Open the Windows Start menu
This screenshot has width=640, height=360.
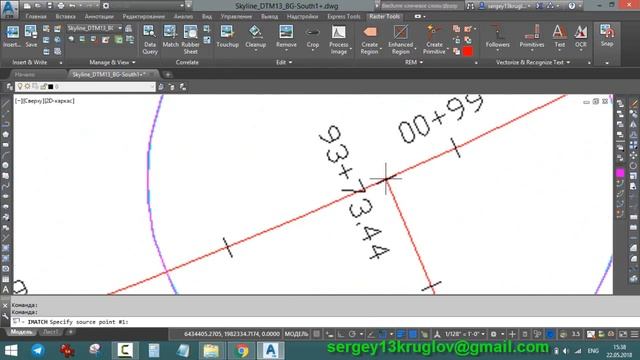(x=11, y=350)
